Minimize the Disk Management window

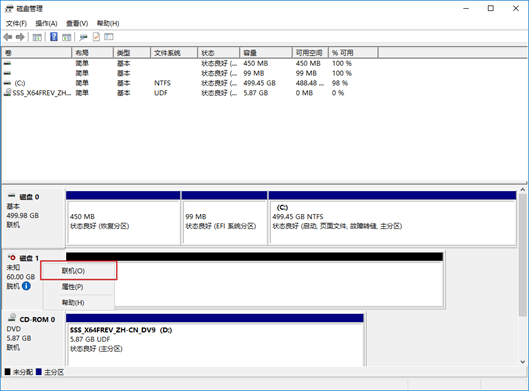(x=466, y=8)
